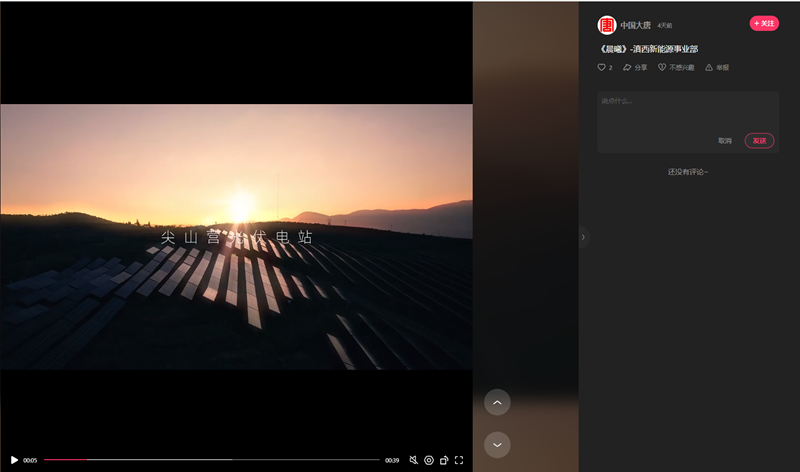Mark video as 不感兴趣
The width and height of the screenshot is (800, 472).
click(x=676, y=67)
